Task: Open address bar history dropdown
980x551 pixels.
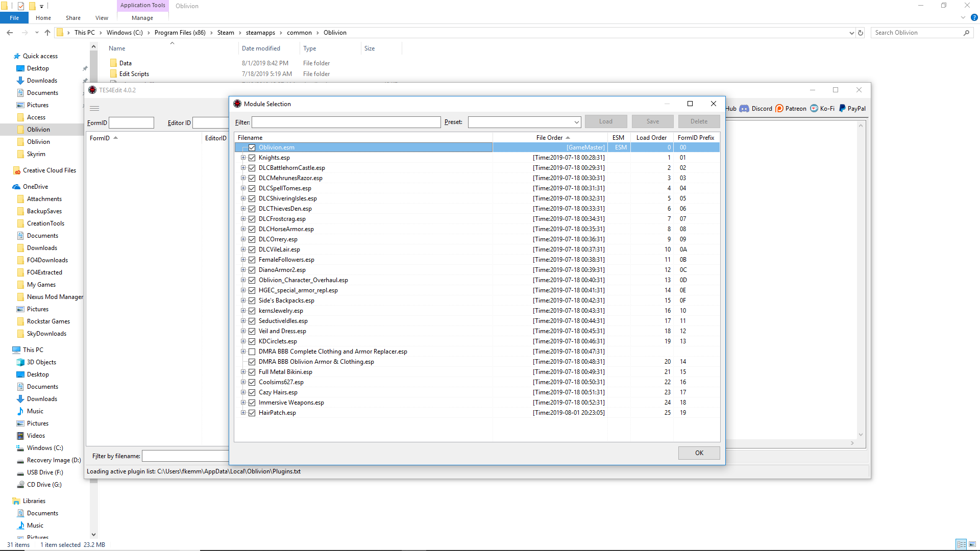Action: (851, 33)
